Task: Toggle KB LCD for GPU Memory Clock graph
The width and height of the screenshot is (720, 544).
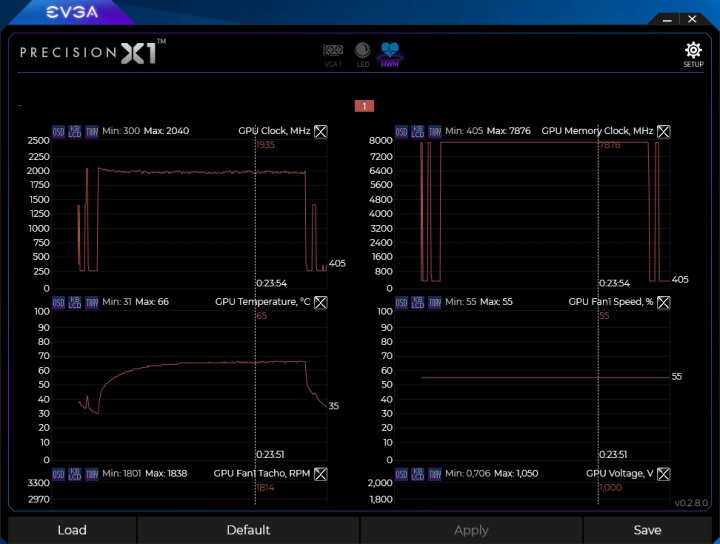Action: (x=418, y=132)
